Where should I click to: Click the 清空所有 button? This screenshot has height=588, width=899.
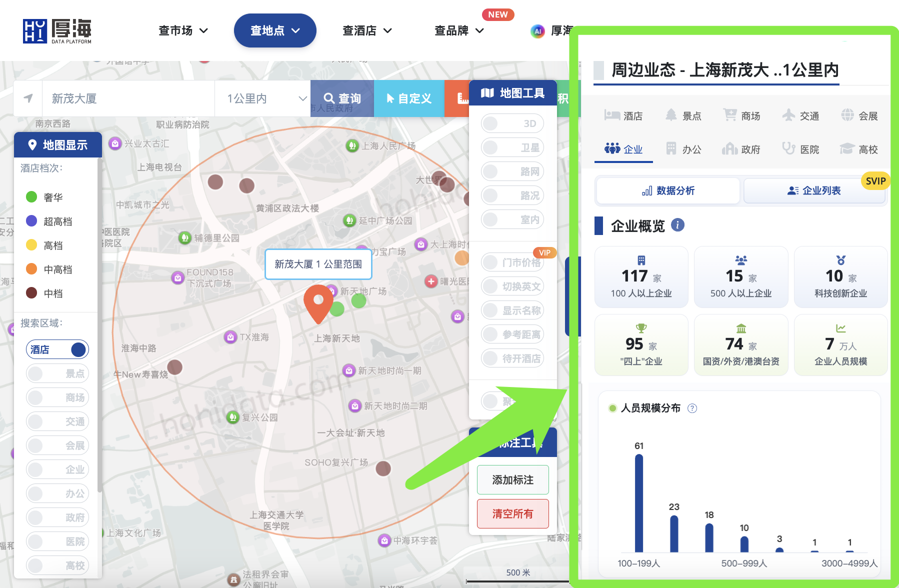[x=512, y=514]
